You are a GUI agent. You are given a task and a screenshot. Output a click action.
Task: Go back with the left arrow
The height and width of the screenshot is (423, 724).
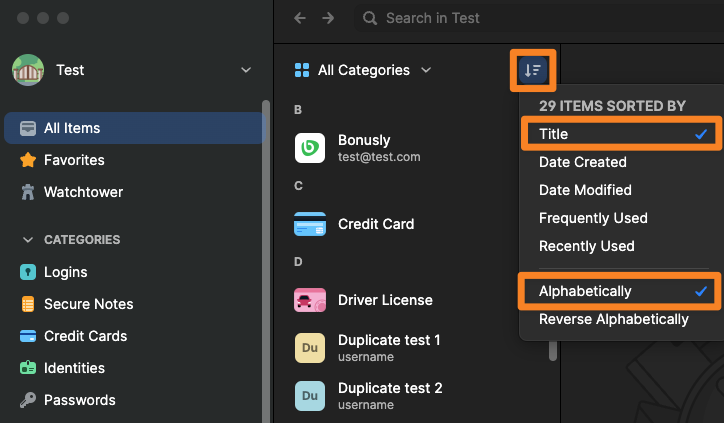[300, 18]
